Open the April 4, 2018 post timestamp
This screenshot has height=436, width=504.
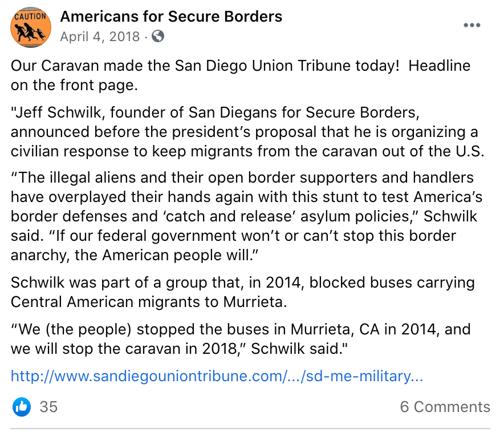(x=100, y=37)
